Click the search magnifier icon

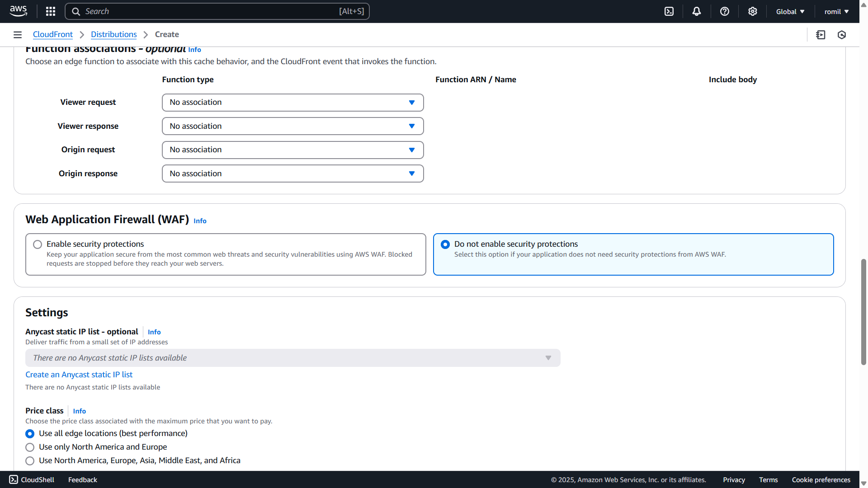76,11
